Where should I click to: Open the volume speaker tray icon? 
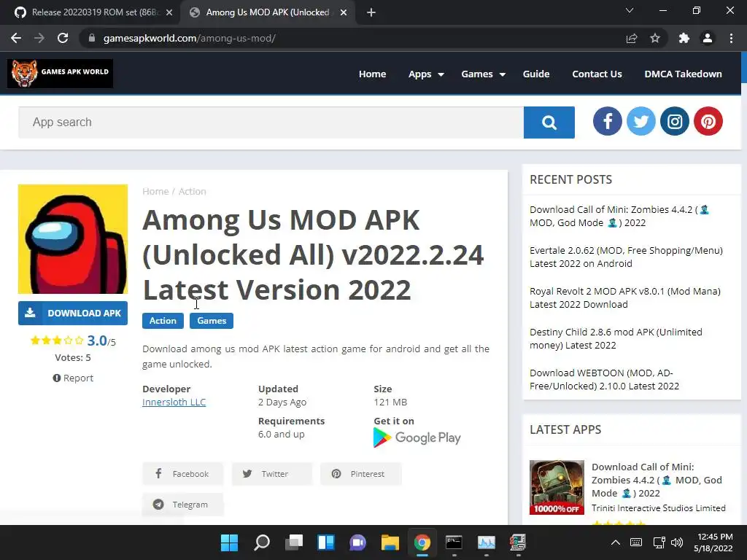[x=676, y=542]
